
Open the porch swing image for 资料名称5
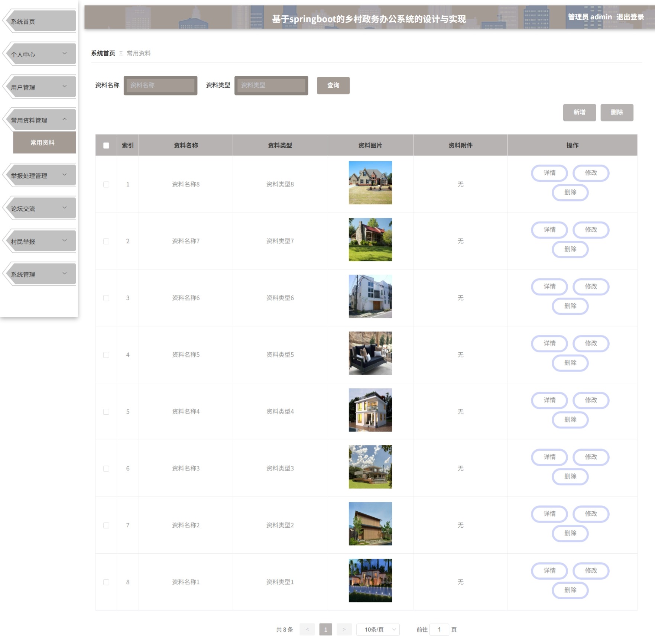pos(370,353)
